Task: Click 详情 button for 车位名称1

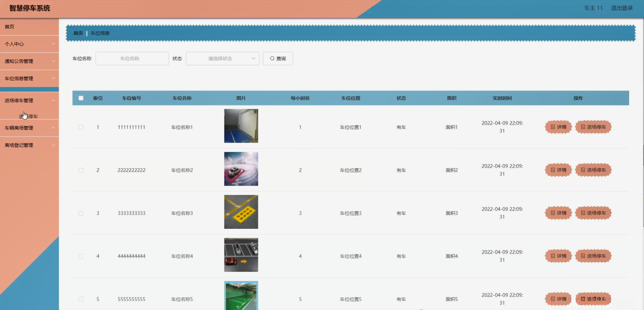Action: coord(558,127)
